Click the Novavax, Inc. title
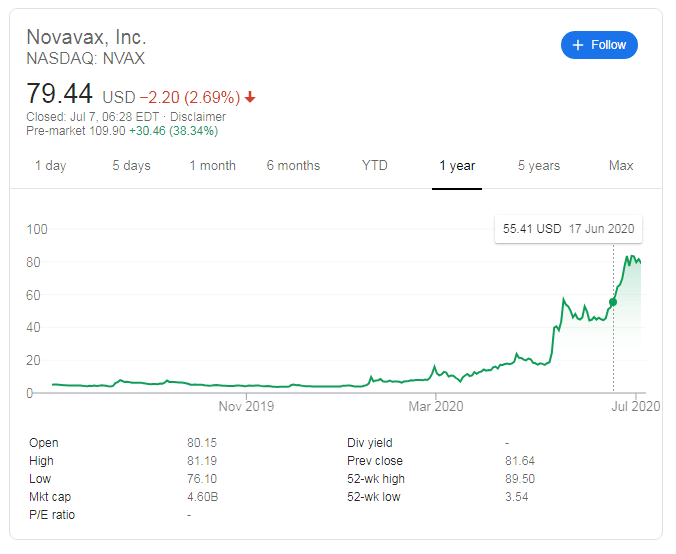676x554 pixels. click(x=86, y=37)
